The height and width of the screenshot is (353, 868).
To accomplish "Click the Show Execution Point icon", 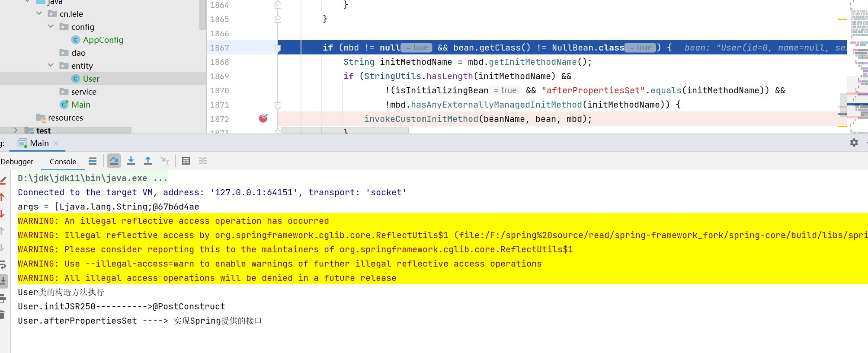I will (92, 161).
